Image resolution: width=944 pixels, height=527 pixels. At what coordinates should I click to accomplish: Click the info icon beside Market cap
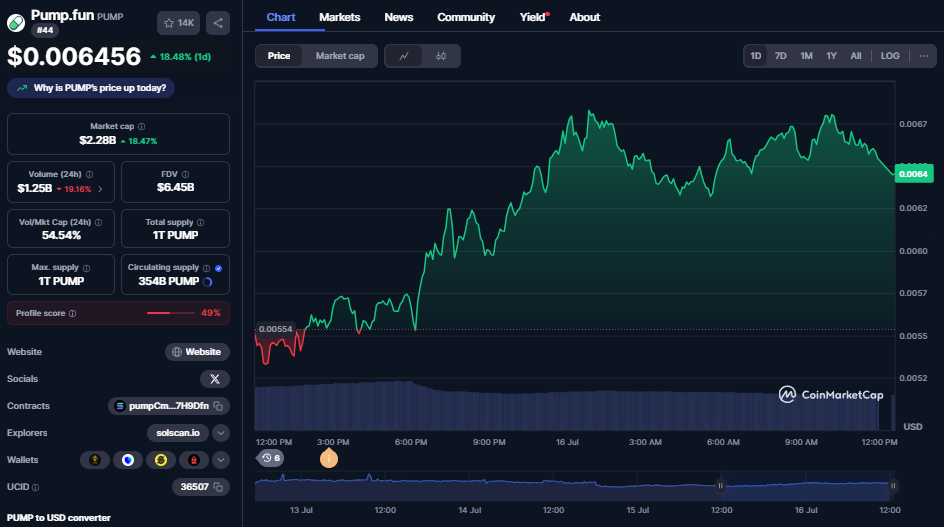click(x=141, y=126)
